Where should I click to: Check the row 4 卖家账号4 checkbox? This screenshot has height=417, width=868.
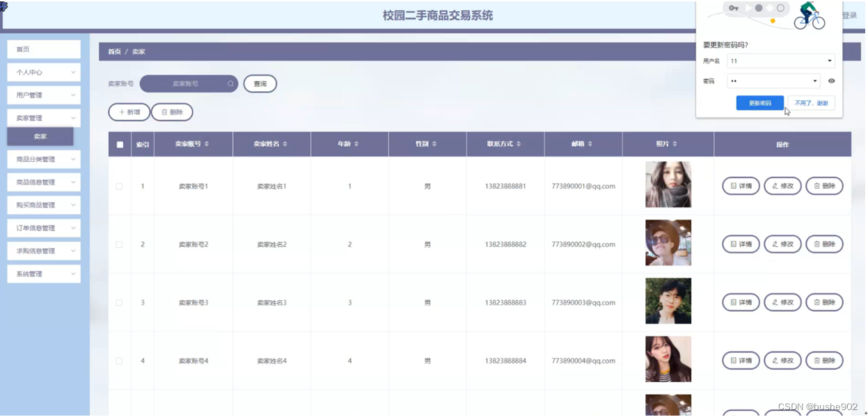(x=119, y=361)
